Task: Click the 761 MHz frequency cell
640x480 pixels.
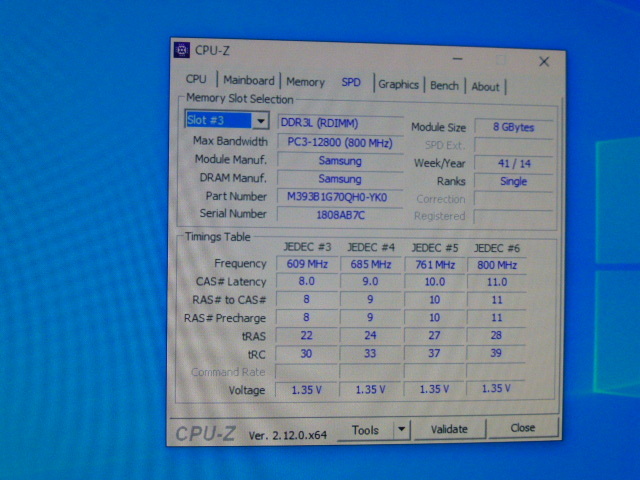Action: 435,265
